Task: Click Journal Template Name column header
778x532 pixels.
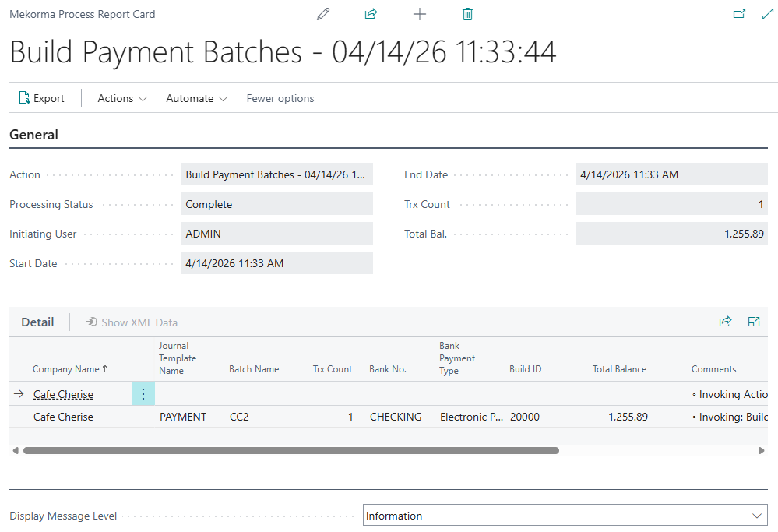Action: pyautogui.click(x=178, y=358)
